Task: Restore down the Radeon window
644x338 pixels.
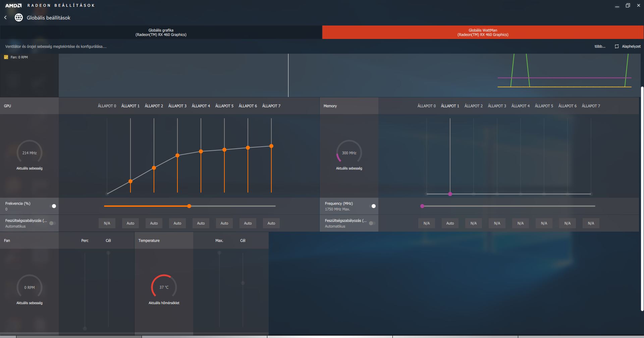Action: 628,5
